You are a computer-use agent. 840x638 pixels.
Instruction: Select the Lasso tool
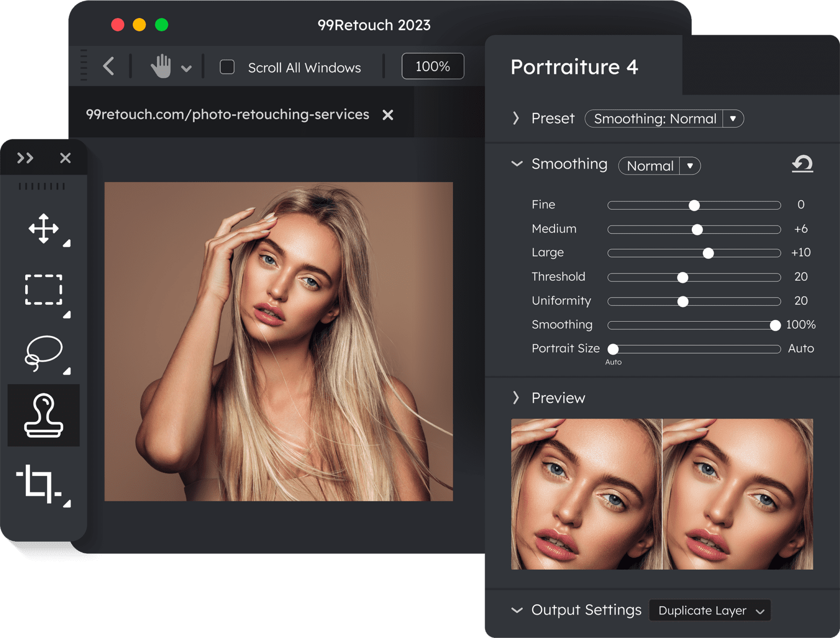coord(44,353)
